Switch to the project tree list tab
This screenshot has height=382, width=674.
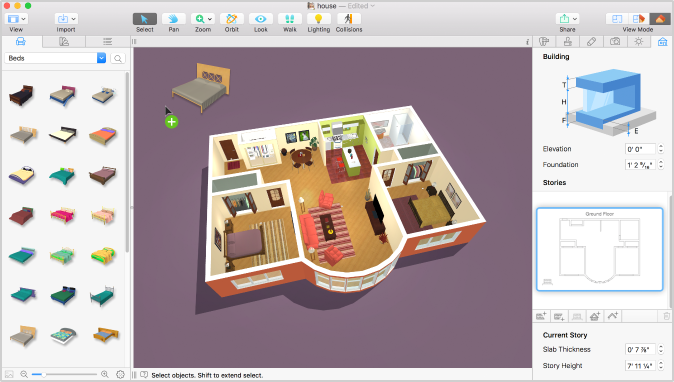click(107, 41)
